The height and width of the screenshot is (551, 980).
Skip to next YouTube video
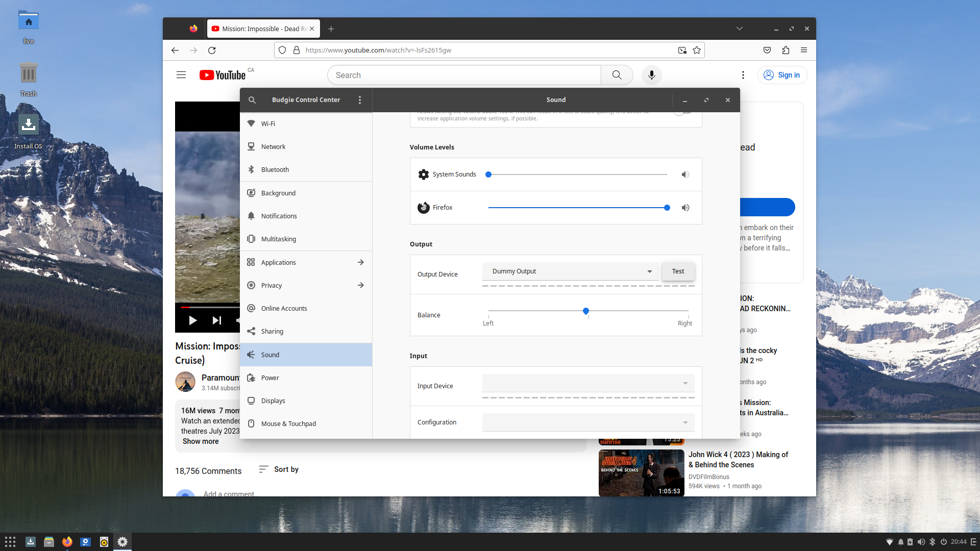216,320
